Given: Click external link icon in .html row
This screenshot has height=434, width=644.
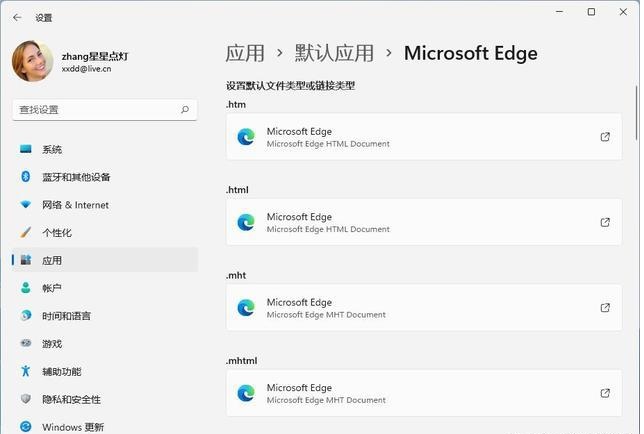Looking at the screenshot, I should (605, 222).
